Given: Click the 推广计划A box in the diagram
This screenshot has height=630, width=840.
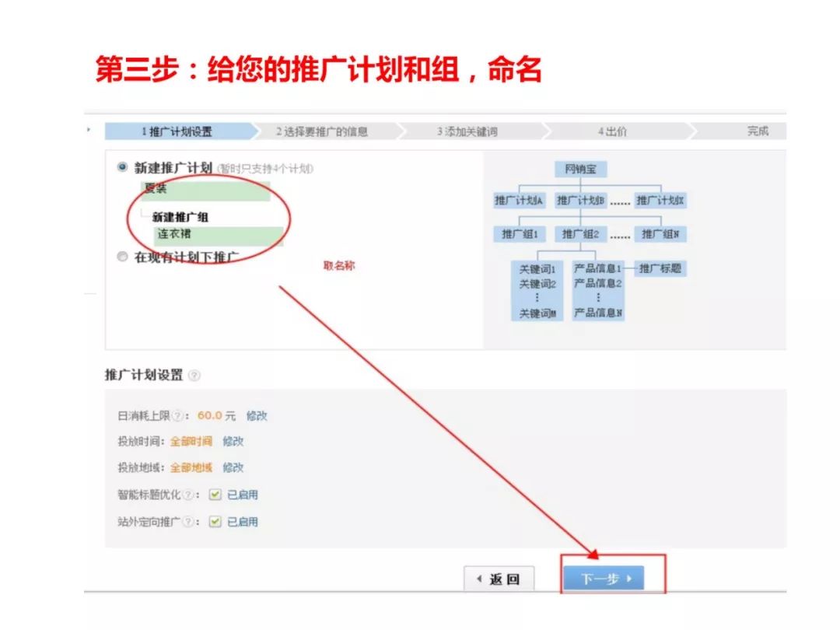Looking at the screenshot, I should [520, 199].
